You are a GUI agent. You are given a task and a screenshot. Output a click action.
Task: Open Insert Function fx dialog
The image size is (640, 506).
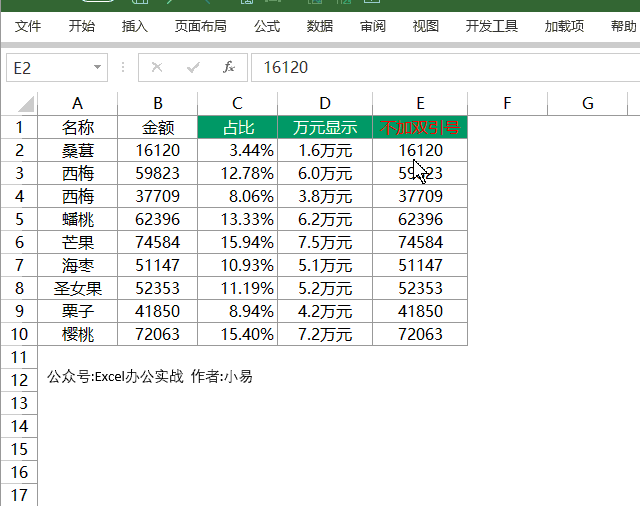pos(229,67)
